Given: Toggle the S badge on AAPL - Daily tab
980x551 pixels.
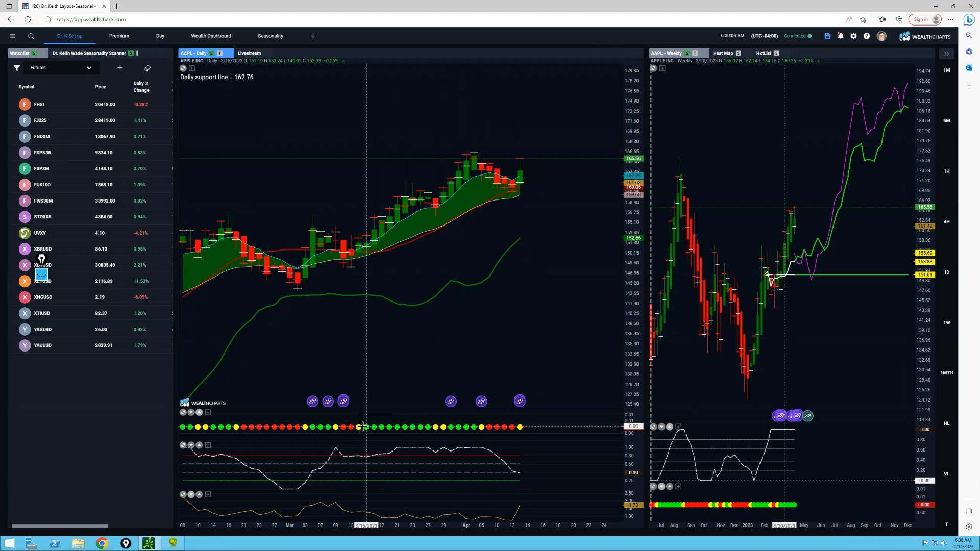Looking at the screenshot, I should (211, 53).
